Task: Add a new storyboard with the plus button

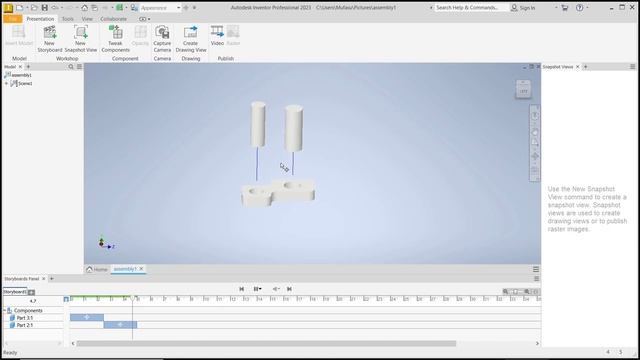Action: 31,292
